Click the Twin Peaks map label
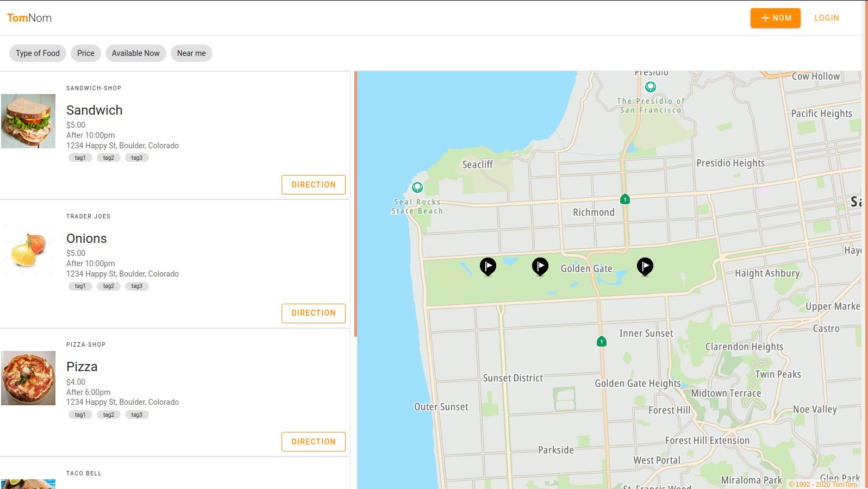The image size is (868, 489). 778,374
